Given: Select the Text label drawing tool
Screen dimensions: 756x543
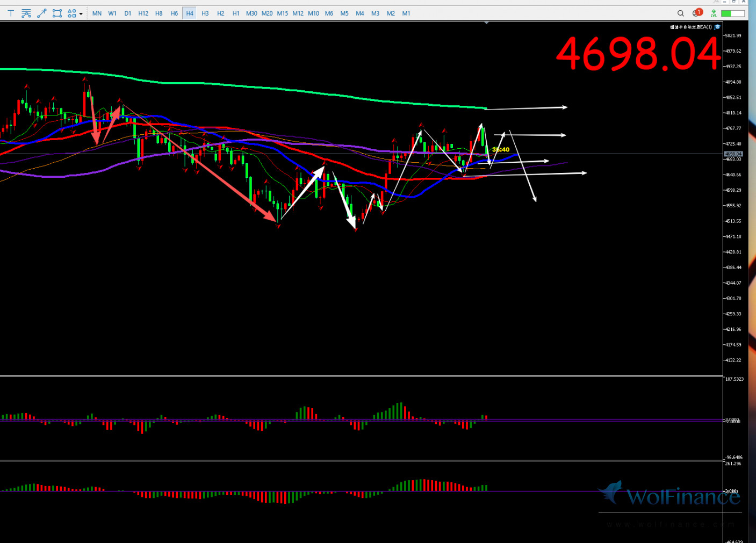Looking at the screenshot, I should click(x=11, y=13).
